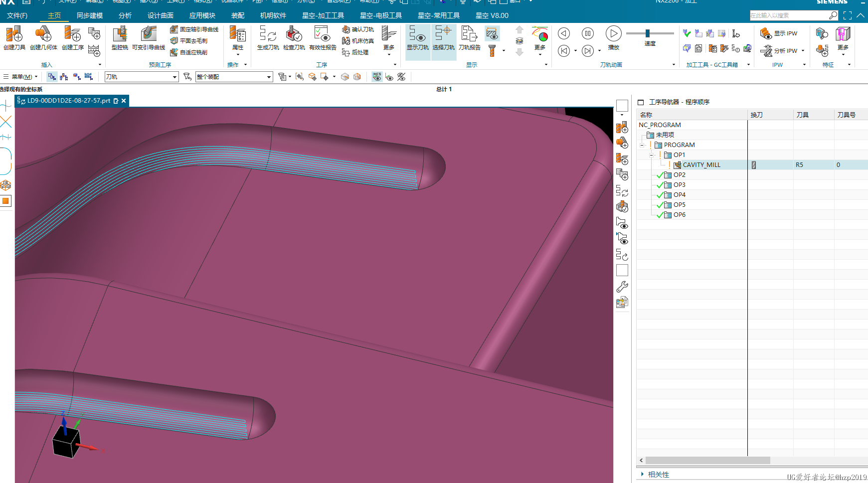868x483 pixels.
Task: Switch to the 同步建模 tab
Action: click(90, 15)
